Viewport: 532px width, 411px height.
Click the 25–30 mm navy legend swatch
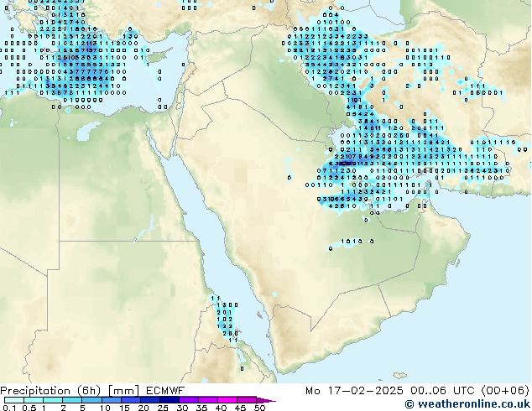(x=169, y=400)
